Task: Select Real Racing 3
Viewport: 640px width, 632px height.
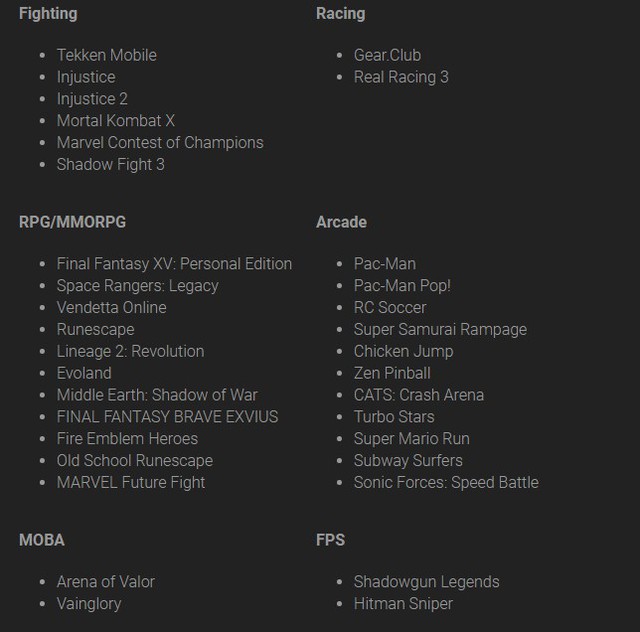Action: point(401,77)
